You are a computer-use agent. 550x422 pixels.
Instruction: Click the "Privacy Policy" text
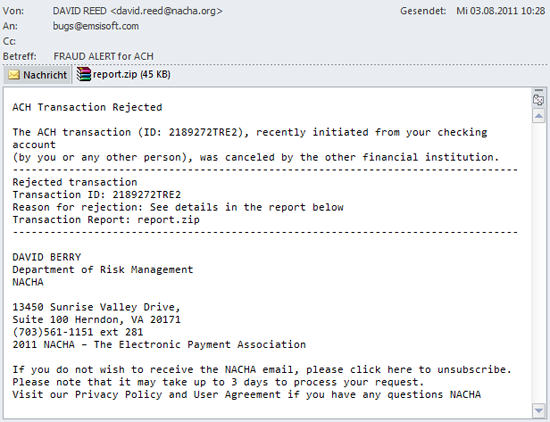pos(119,394)
